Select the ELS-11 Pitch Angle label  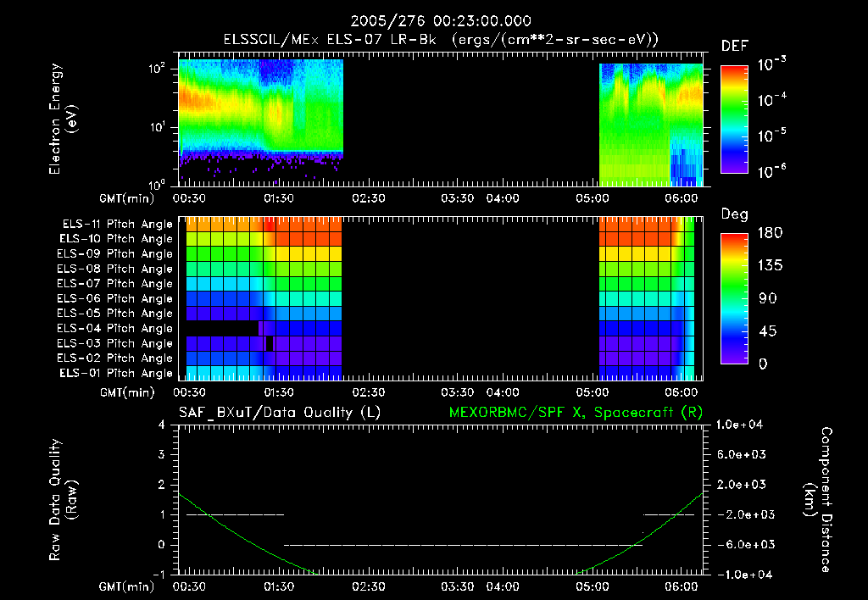pyautogui.click(x=117, y=225)
